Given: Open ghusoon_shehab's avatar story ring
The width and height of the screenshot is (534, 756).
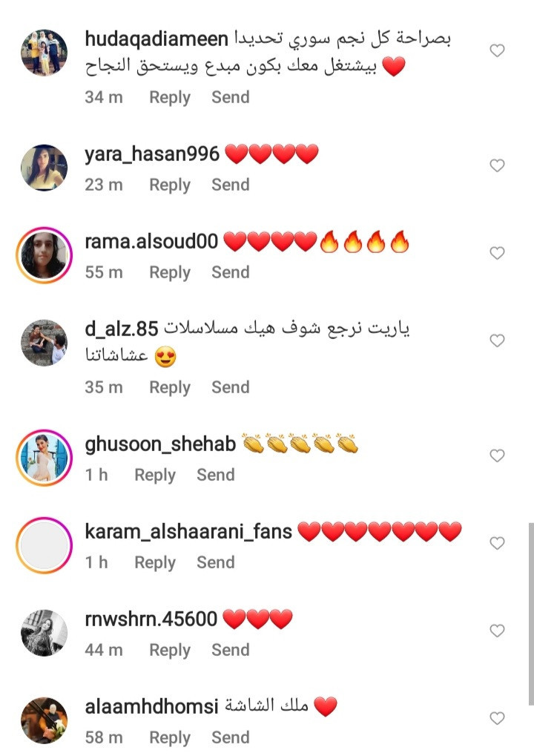Looking at the screenshot, I should (x=44, y=458).
